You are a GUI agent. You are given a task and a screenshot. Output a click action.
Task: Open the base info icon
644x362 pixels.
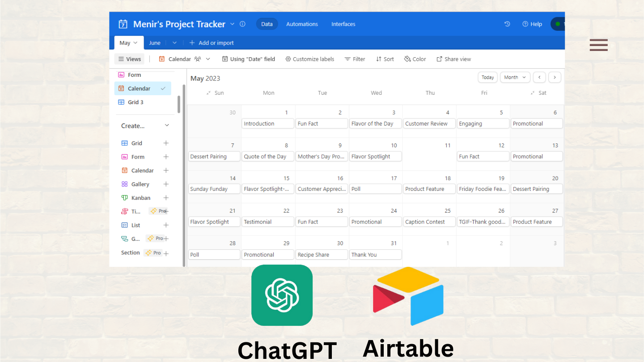[x=242, y=24]
